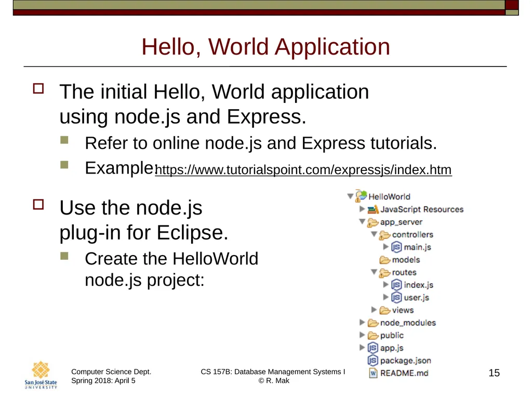The image size is (532, 399).
Task: Click the README.md document icon
Action: 373,373
